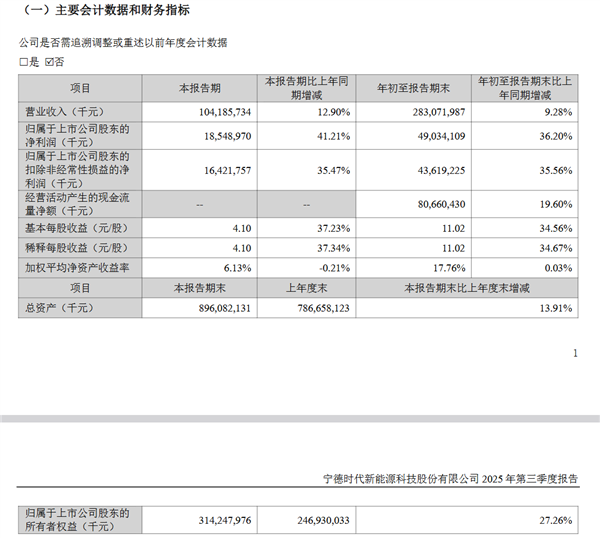Select heading 主要会计数据和财务指标
The width and height of the screenshot is (600, 538).
[122, 10]
